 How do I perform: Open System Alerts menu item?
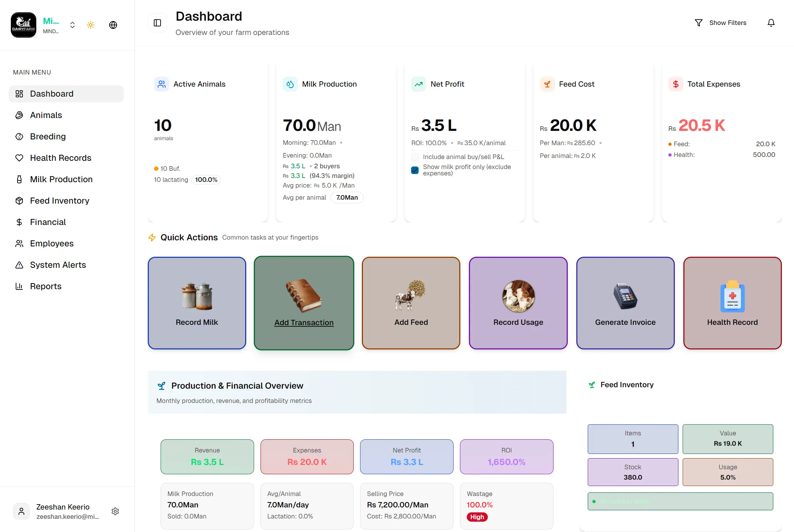pyautogui.click(x=66, y=265)
